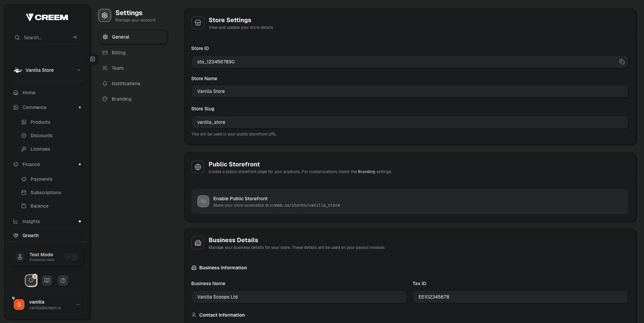Click the Creem logo
644x323 pixels.
click(x=47, y=17)
